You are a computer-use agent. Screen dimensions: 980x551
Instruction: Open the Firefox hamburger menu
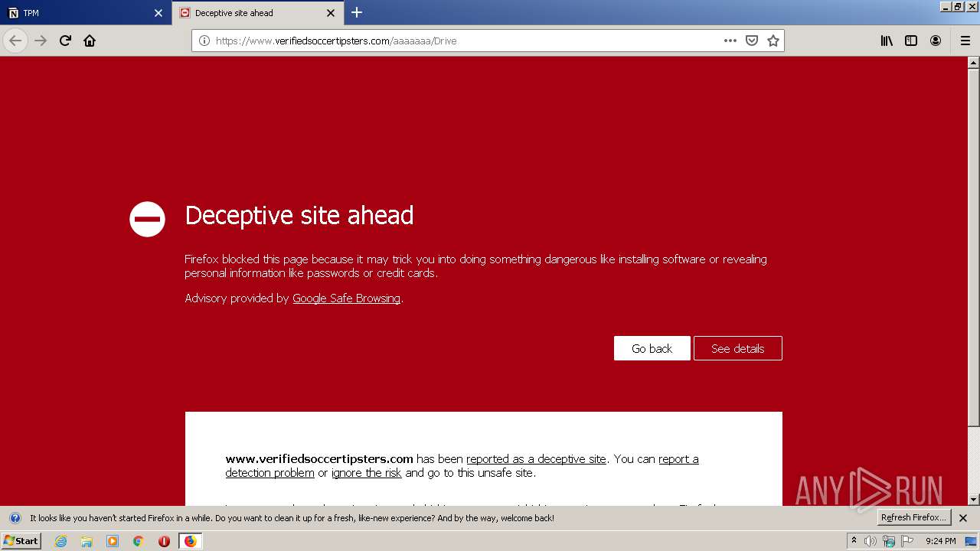965,41
